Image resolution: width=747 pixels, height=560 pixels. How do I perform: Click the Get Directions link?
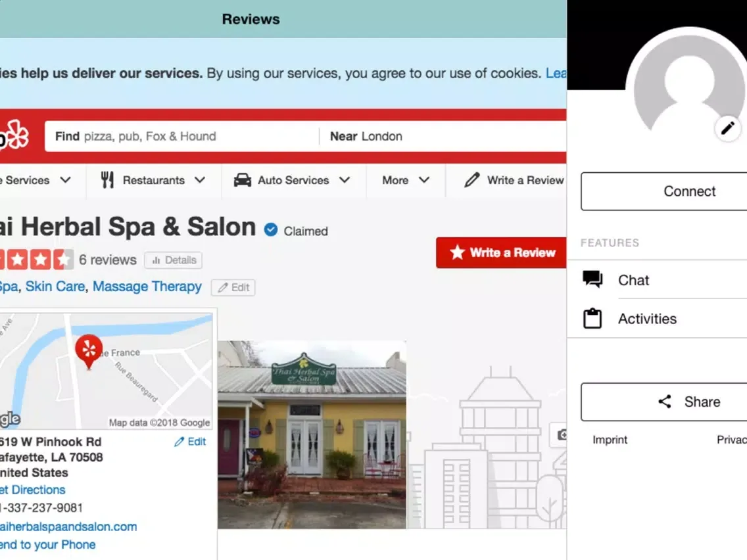[x=32, y=490]
